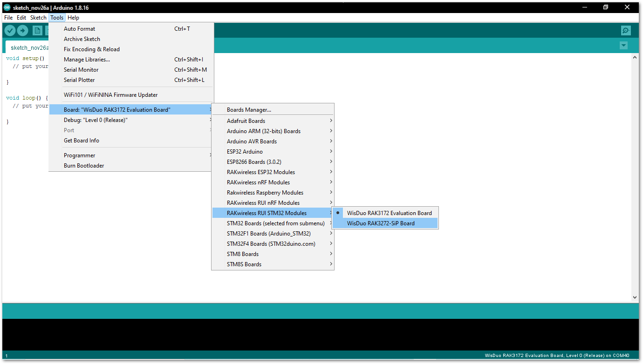The image size is (643, 364).
Task: Expand RAKwireless RUI nRF Modules
Action: pos(273,203)
